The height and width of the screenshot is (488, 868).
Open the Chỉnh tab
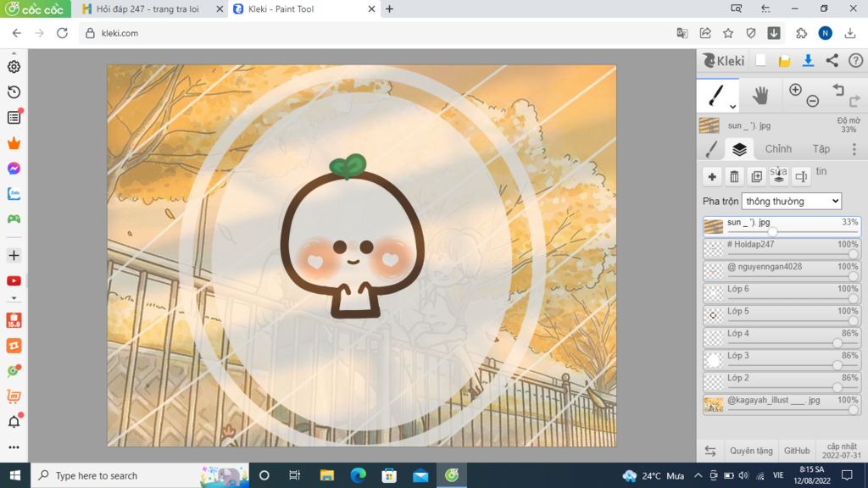tap(778, 149)
